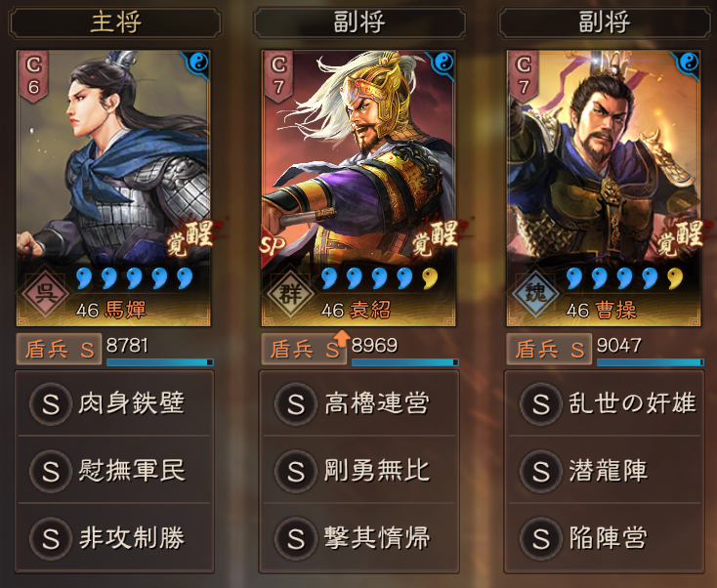Screen dimensions: 717x588
Task: Click the SP badge on 袁紹 card
Action: [273, 246]
